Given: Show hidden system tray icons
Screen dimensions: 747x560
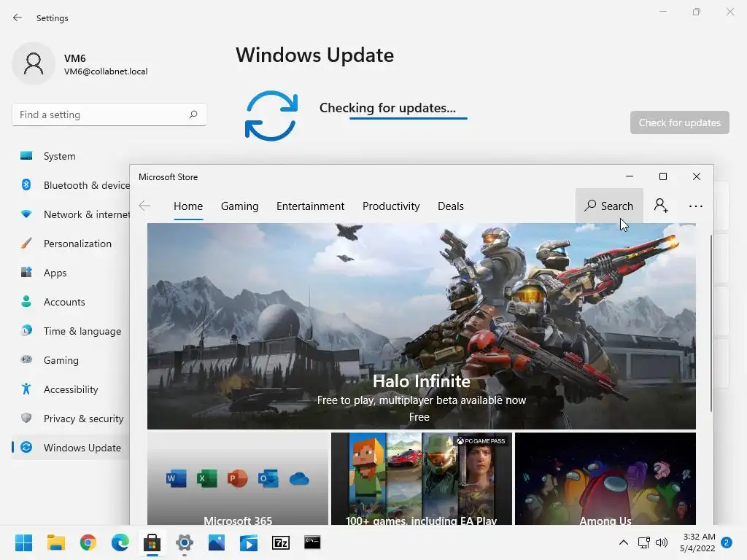Looking at the screenshot, I should [x=623, y=542].
